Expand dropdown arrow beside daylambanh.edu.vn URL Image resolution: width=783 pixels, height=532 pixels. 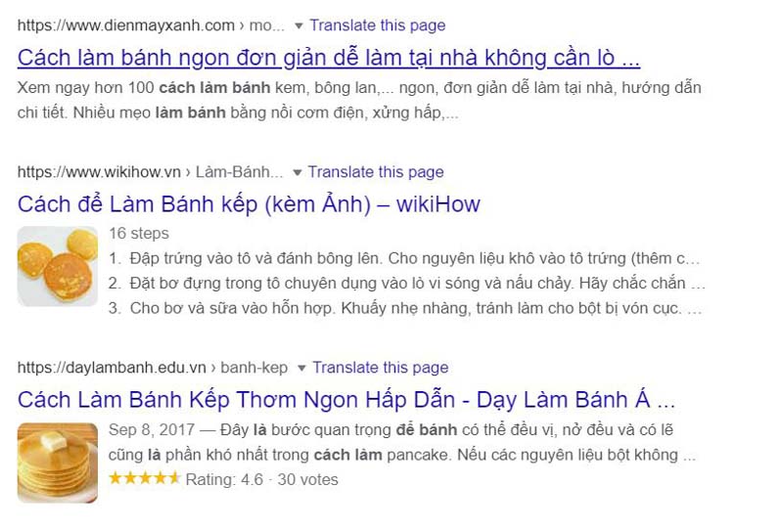302,368
